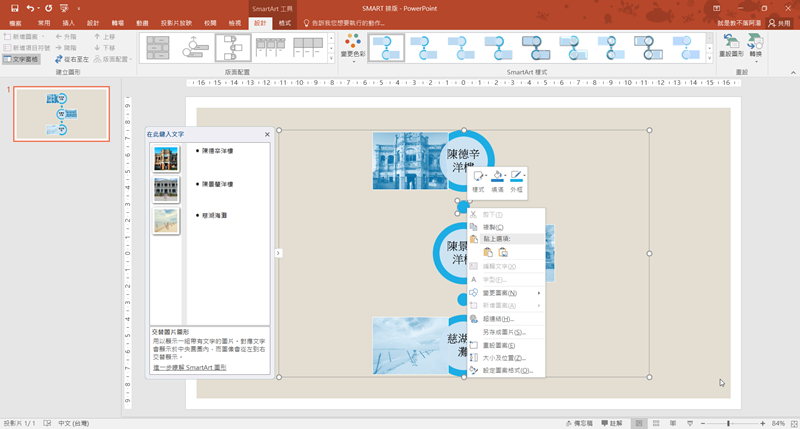Toggle the 文字窗格 (Text Pane) button

coord(21,59)
